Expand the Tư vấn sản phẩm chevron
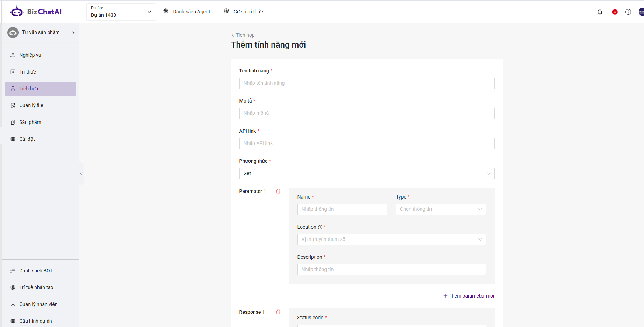Screen dimensions: 644x327 pyautogui.click(x=73, y=33)
